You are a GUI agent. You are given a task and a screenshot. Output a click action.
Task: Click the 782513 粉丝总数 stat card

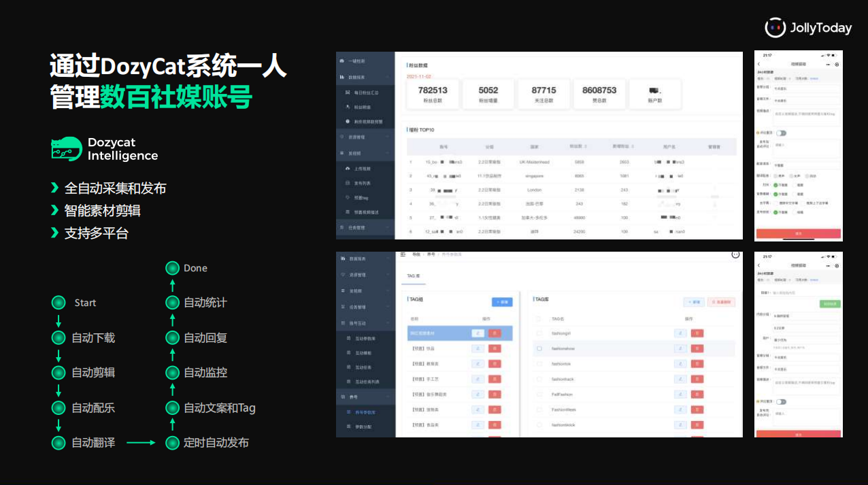tap(433, 94)
